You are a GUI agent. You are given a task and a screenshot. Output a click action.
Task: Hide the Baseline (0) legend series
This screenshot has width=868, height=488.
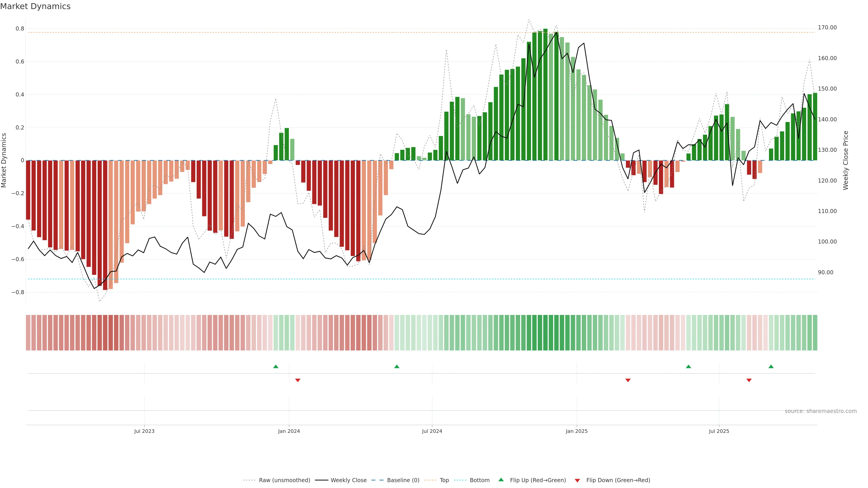coord(403,480)
